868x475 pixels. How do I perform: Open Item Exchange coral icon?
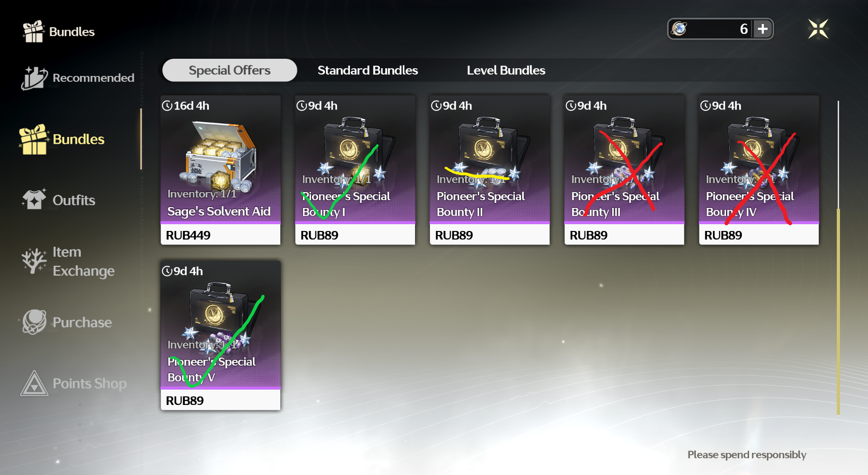[x=34, y=261]
